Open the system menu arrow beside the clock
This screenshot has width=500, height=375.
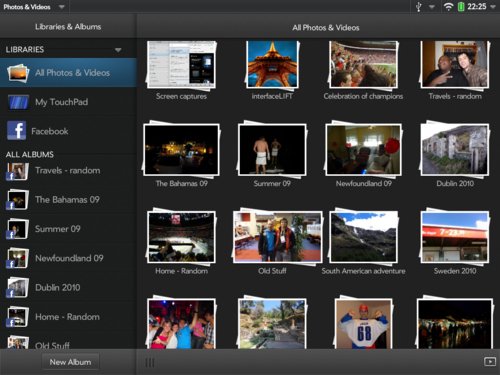(493, 7)
